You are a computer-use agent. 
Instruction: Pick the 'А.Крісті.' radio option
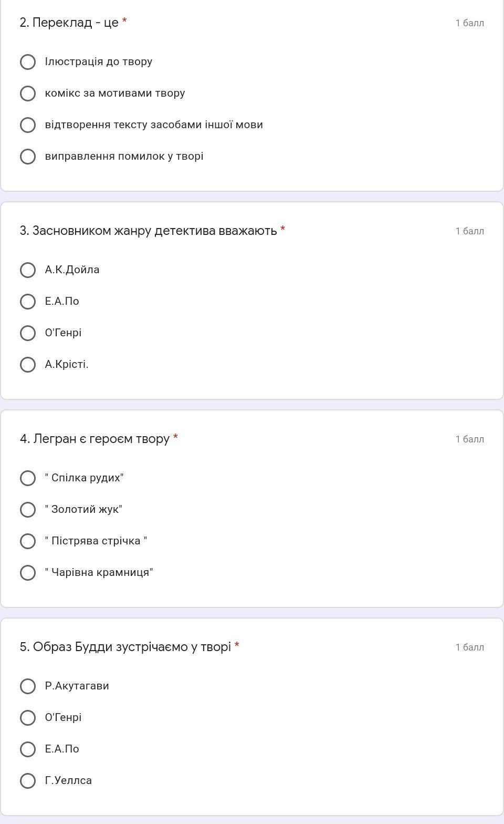[28, 365]
